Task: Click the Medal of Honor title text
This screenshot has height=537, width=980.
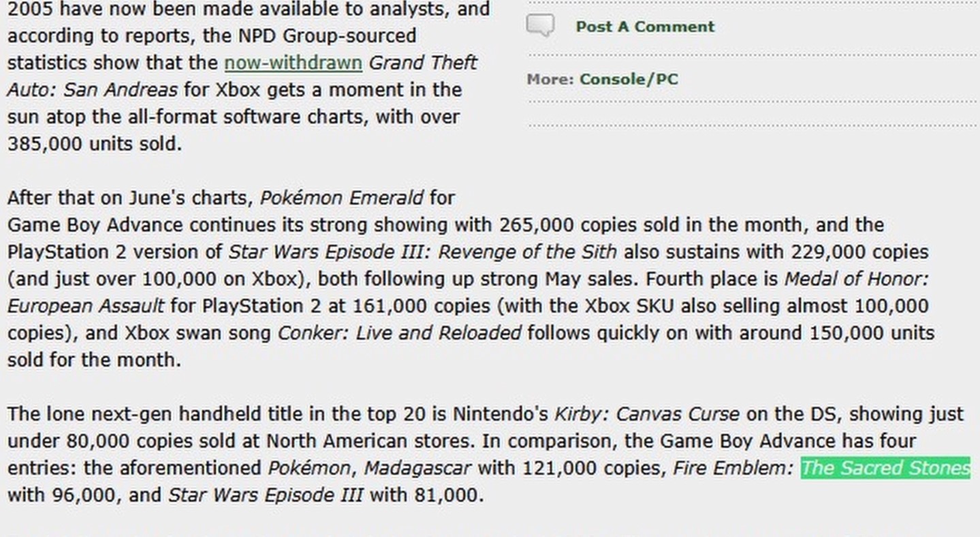Action: pyautogui.click(x=857, y=279)
